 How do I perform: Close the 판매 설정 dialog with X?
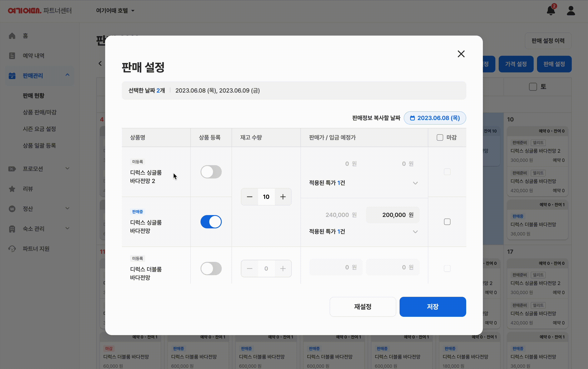click(461, 54)
